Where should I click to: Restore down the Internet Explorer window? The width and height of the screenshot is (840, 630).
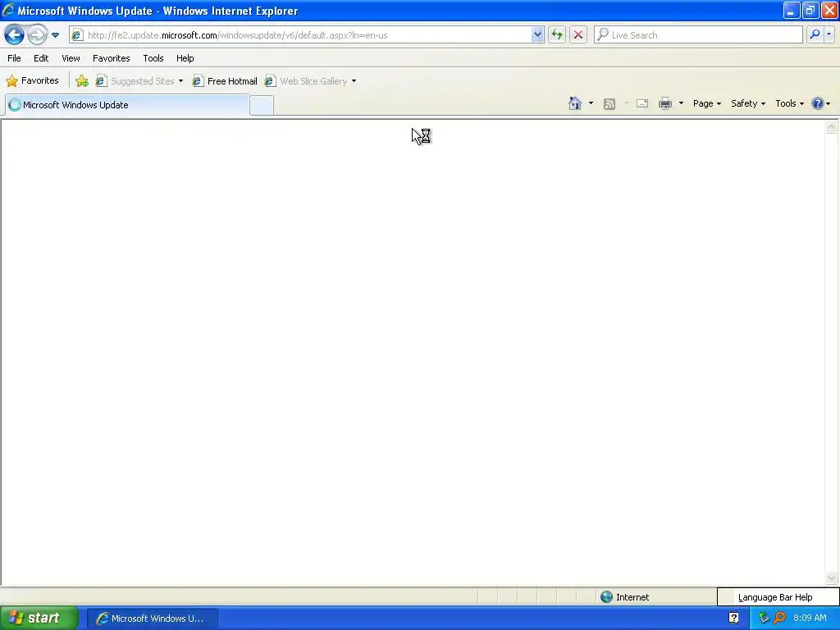click(810, 10)
